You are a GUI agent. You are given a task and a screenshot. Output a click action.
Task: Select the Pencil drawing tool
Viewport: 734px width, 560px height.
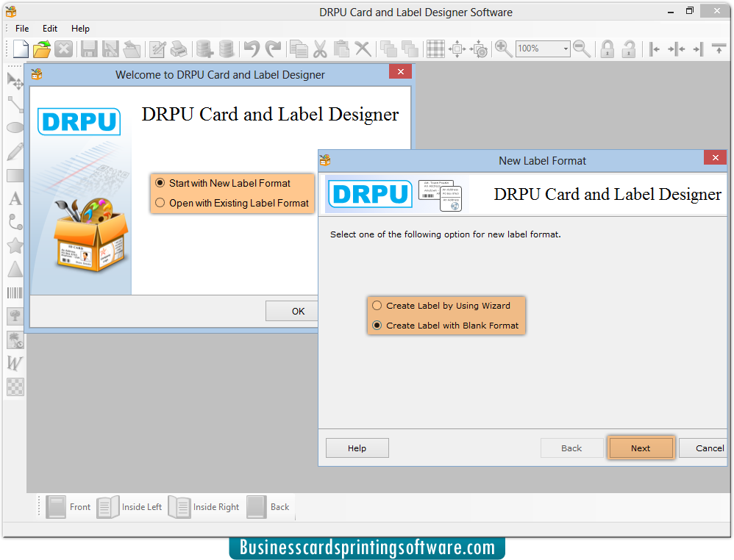click(x=15, y=151)
